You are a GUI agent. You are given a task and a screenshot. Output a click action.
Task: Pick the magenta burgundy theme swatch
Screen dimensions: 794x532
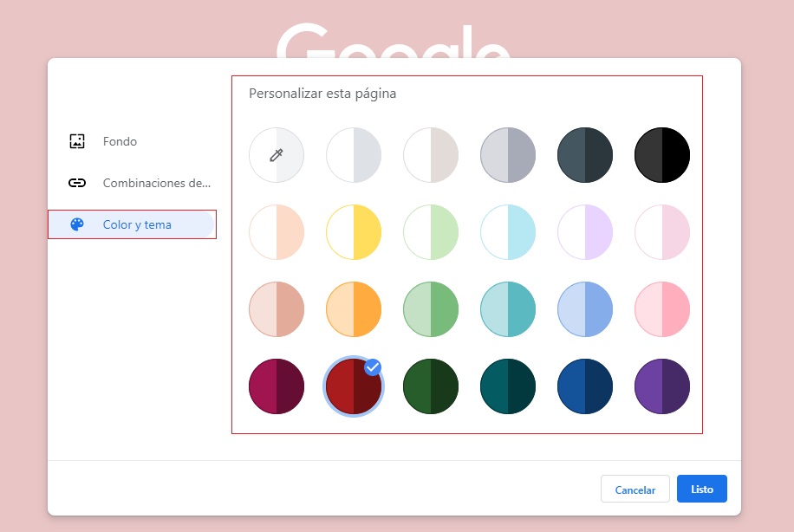pyautogui.click(x=277, y=386)
